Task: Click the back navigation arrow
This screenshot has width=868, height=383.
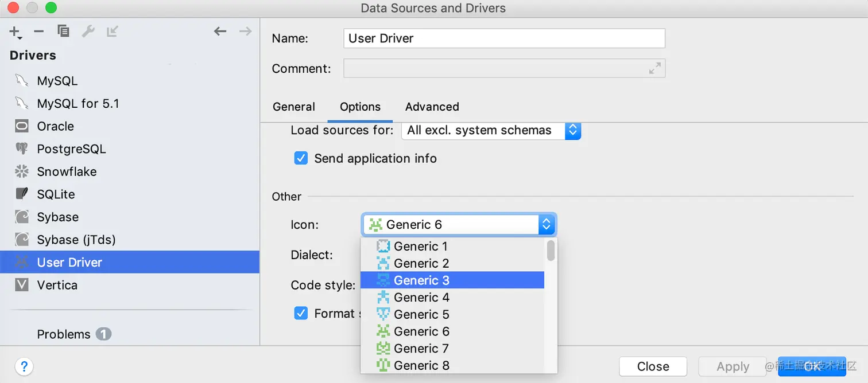Action: (x=220, y=32)
